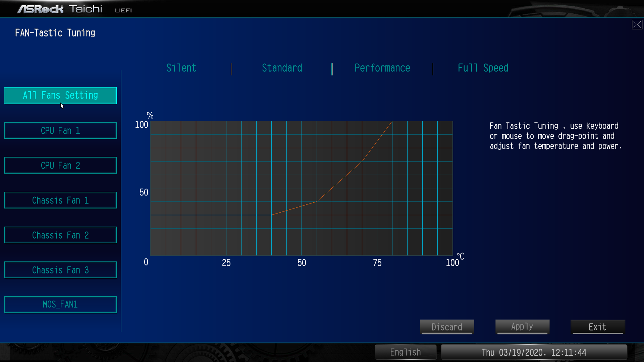
Task: Open the English language selector
Action: coord(406,352)
